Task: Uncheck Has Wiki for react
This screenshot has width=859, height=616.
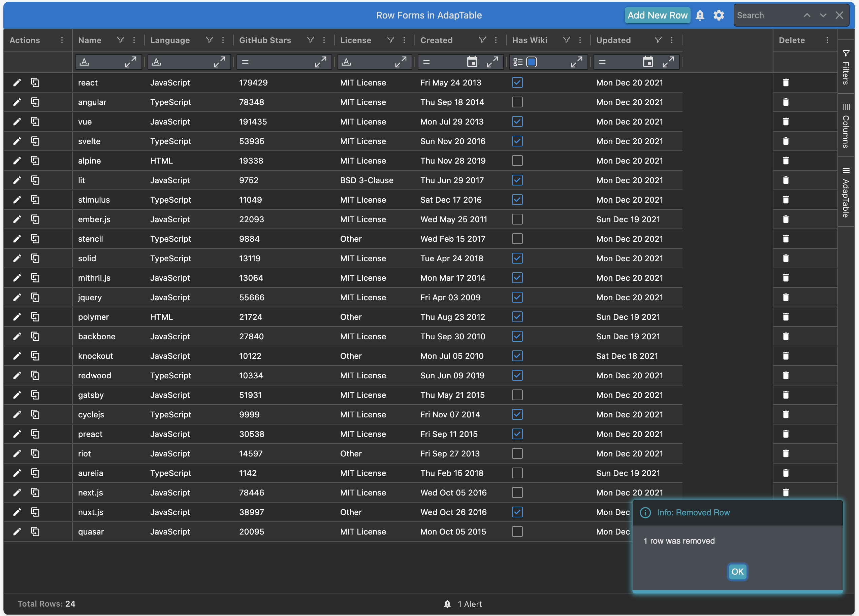Action: tap(517, 82)
